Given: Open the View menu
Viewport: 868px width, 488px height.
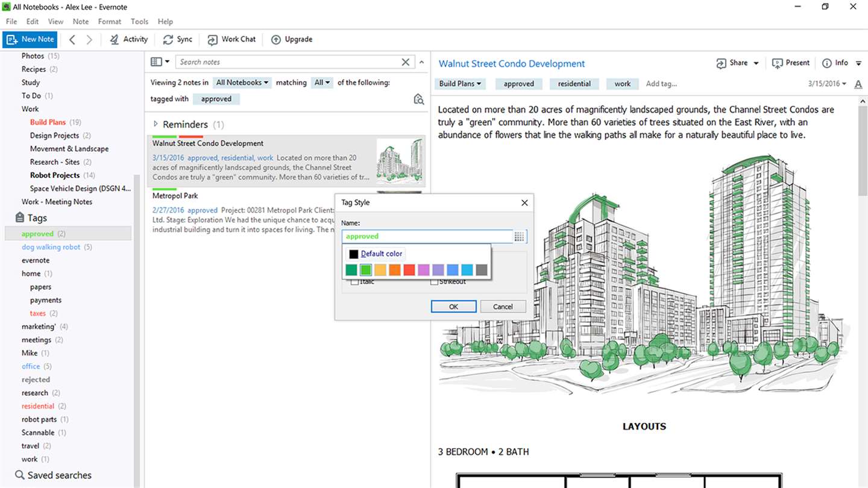Looking at the screenshot, I should 55,22.
